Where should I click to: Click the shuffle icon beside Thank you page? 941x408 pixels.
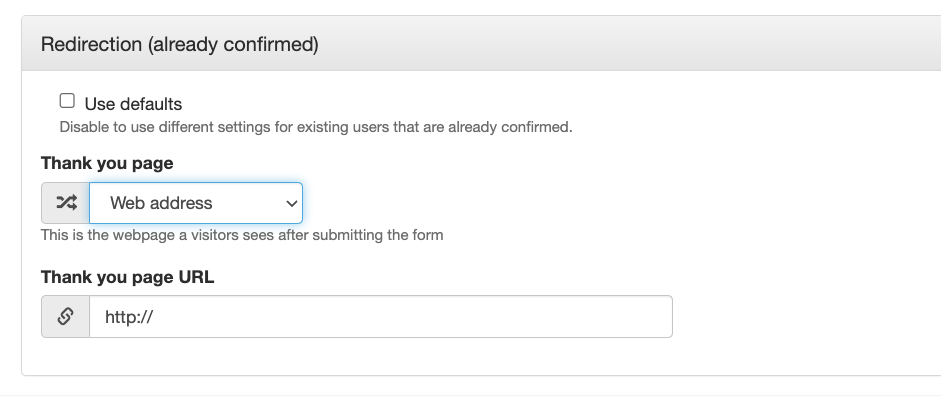pyautogui.click(x=66, y=203)
